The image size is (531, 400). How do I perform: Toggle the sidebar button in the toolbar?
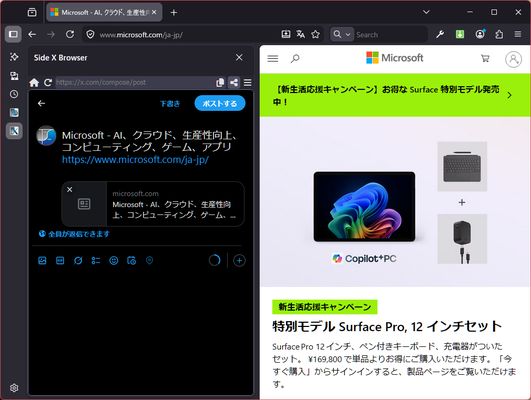pyautogui.click(x=13, y=34)
